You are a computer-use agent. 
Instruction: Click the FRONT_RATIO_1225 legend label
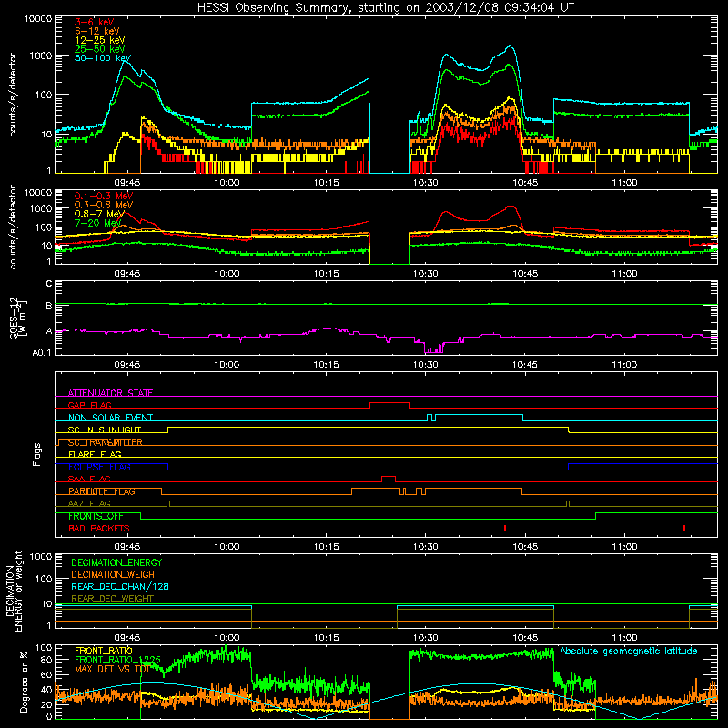[x=117, y=660]
